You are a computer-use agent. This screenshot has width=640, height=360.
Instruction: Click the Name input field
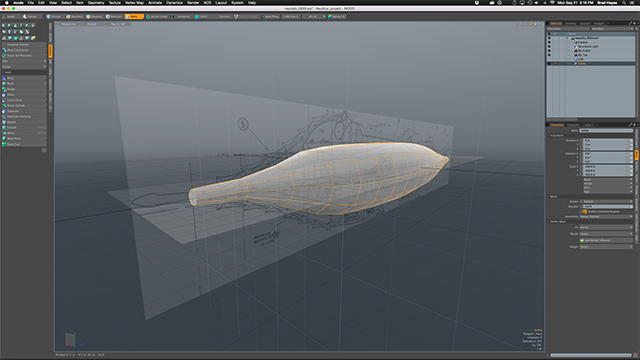(x=606, y=131)
